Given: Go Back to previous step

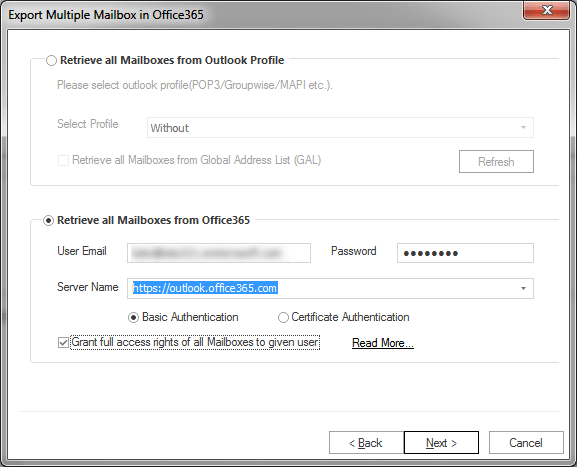Looking at the screenshot, I should 366,443.
